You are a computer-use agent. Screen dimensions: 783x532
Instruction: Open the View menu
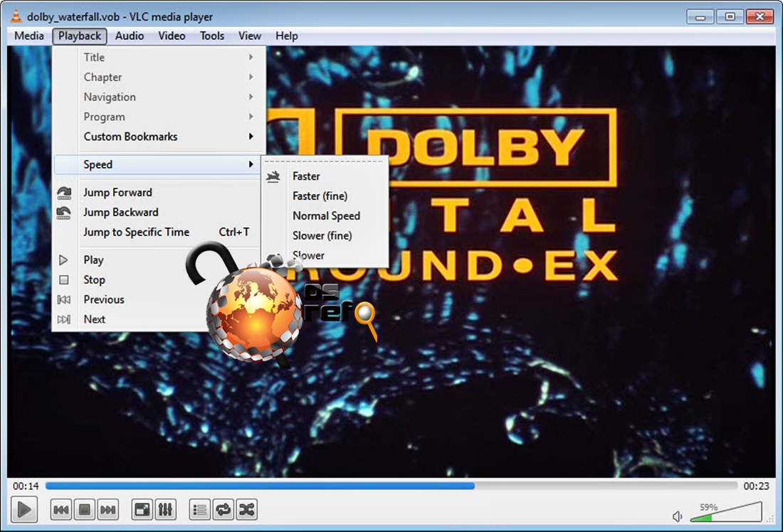click(250, 36)
